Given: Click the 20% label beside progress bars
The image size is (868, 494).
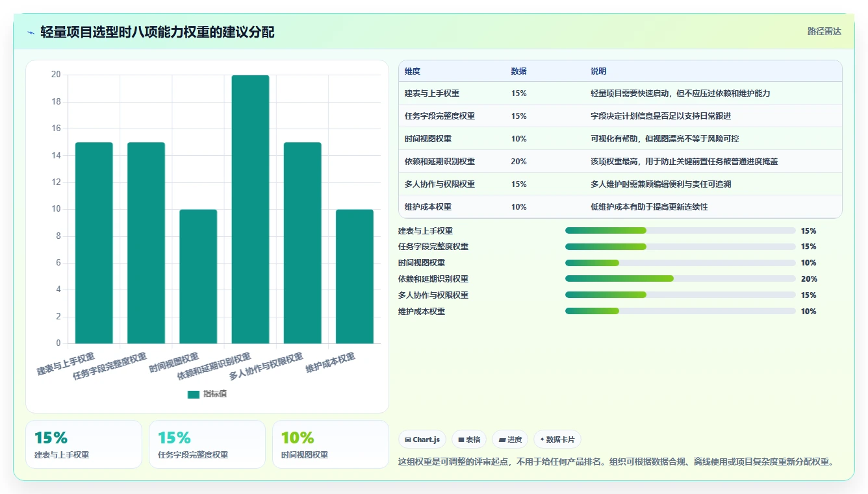Looking at the screenshot, I should tap(809, 279).
